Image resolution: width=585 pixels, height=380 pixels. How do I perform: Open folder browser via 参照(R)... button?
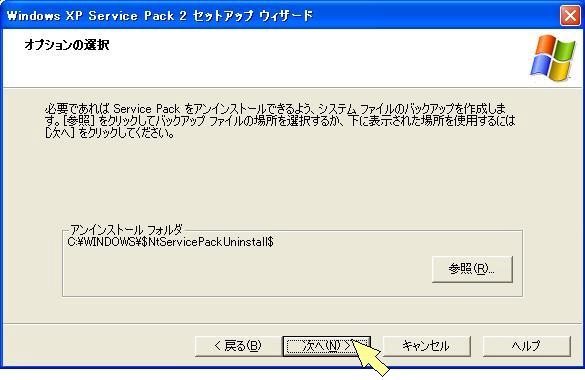click(472, 269)
